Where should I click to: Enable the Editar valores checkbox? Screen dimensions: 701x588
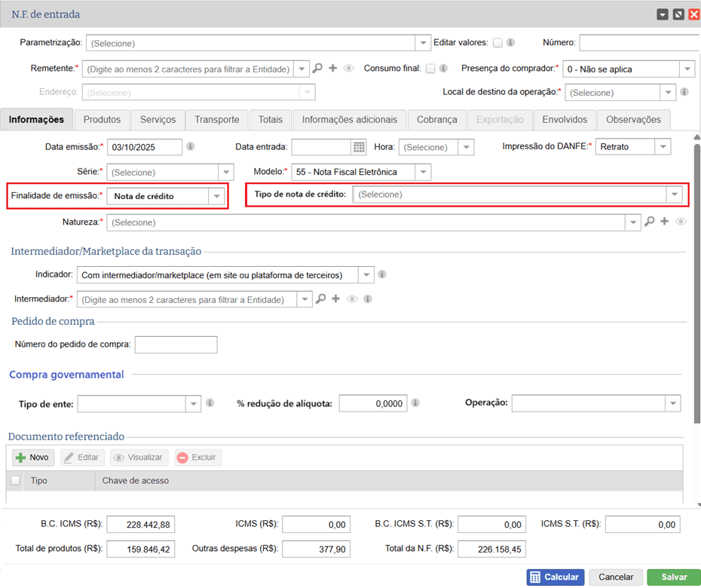(497, 43)
